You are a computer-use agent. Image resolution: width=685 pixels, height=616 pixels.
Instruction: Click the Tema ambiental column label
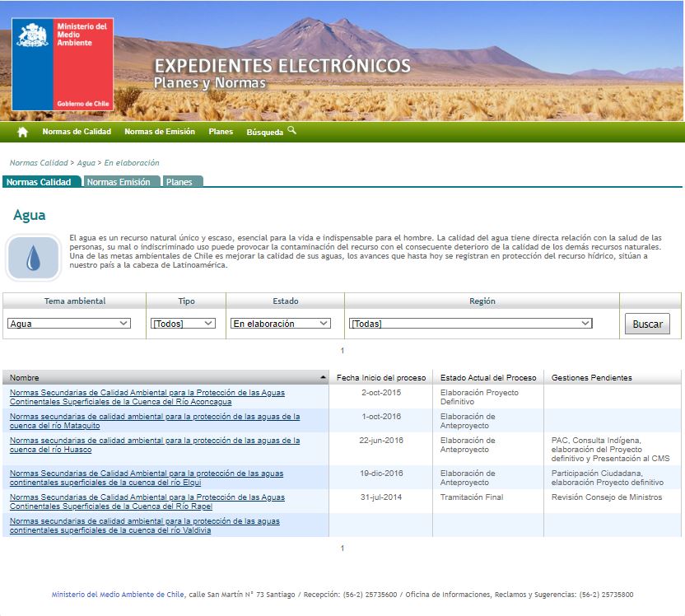[75, 301]
